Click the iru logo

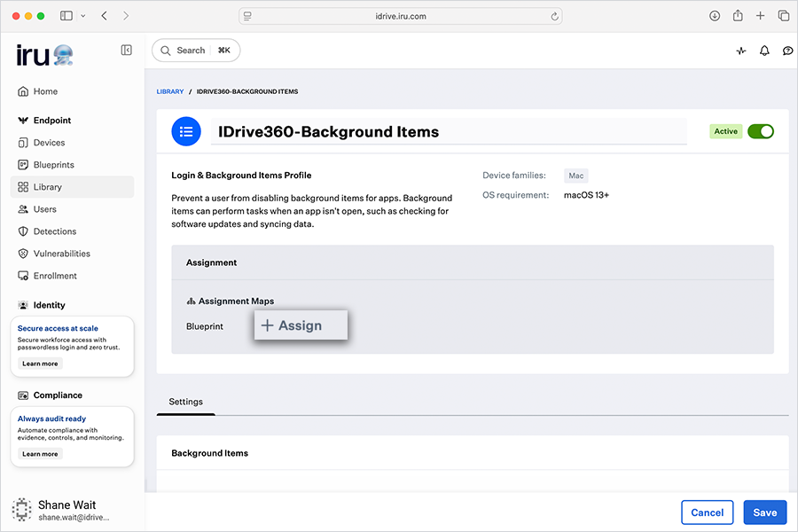tap(45, 55)
